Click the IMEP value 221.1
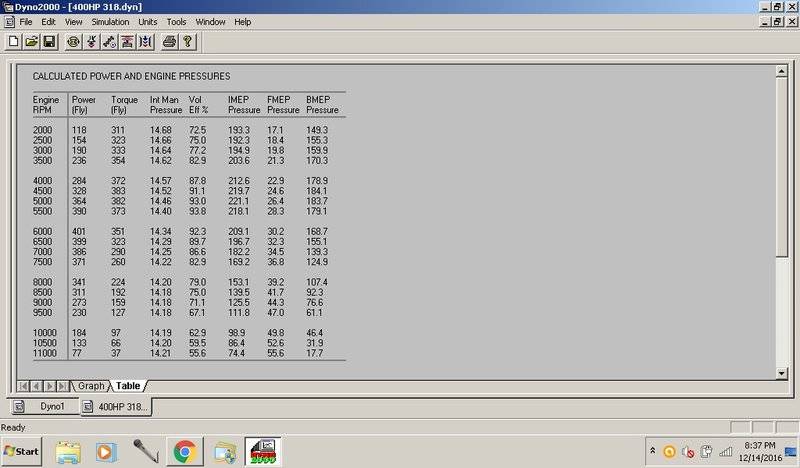 click(238, 201)
